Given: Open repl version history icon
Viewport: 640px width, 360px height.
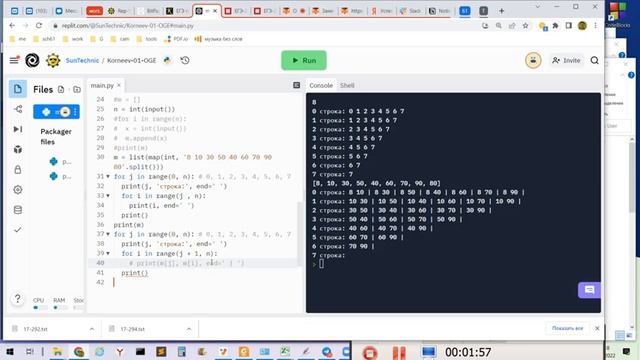Looking at the screenshot, I should pyautogui.click(x=185, y=60).
